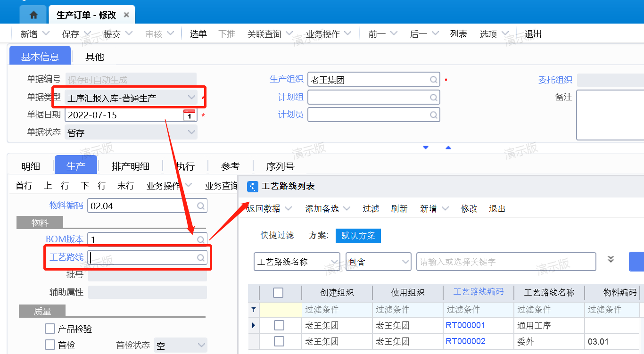
Task: Open the 新增 dropdown in main toolbar
Action: (46, 33)
